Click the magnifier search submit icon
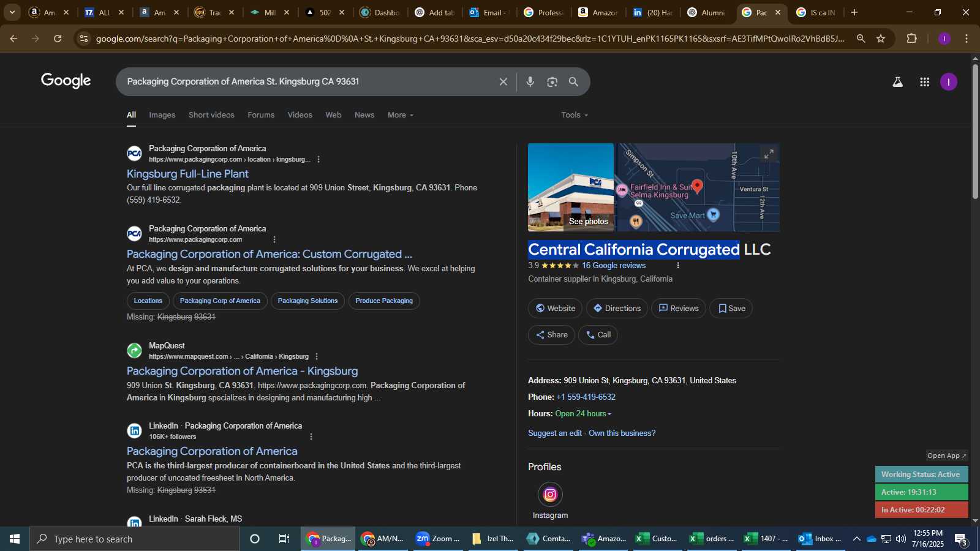This screenshot has height=551, width=980. point(573,82)
